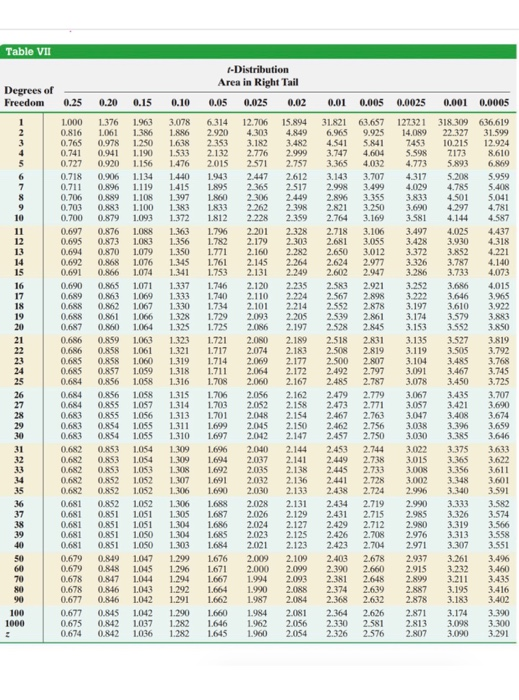
Task: Click value 2.990 in row 36
Action: click(x=416, y=504)
